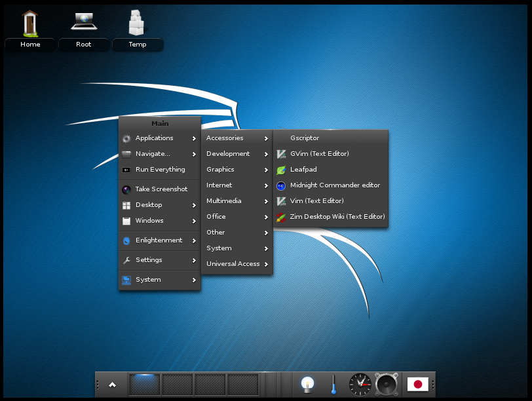Expand the Settings submenu arrow
532x401 pixels.
click(x=194, y=260)
